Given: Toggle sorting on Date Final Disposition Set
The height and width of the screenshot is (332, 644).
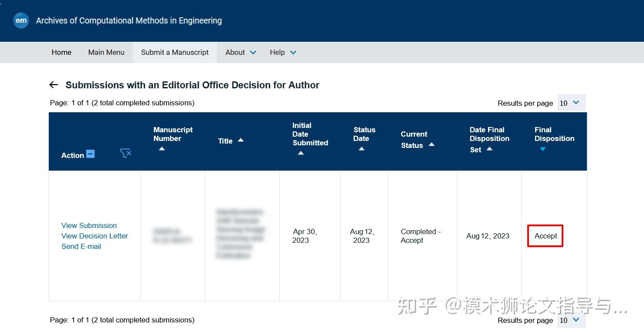Looking at the screenshot, I should (489, 149).
